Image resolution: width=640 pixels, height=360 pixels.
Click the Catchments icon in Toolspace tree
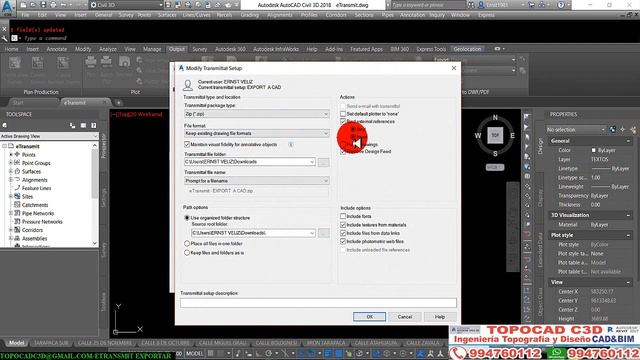point(17,205)
